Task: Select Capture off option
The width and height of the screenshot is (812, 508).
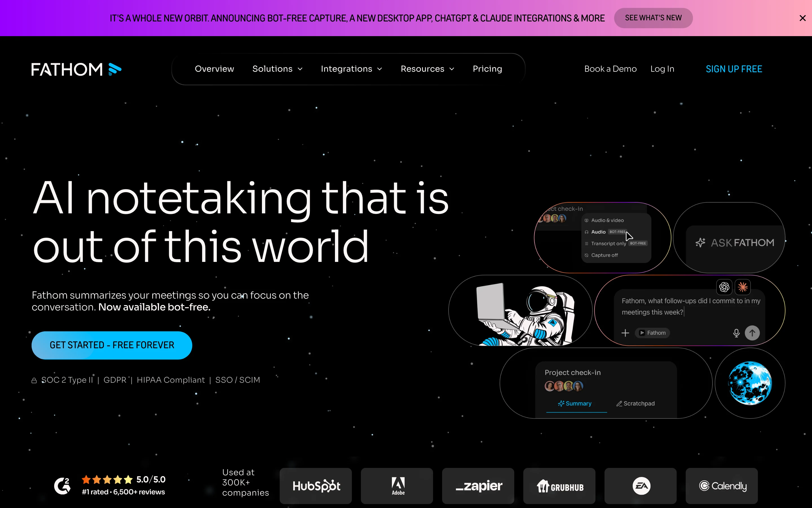Action: (601, 255)
